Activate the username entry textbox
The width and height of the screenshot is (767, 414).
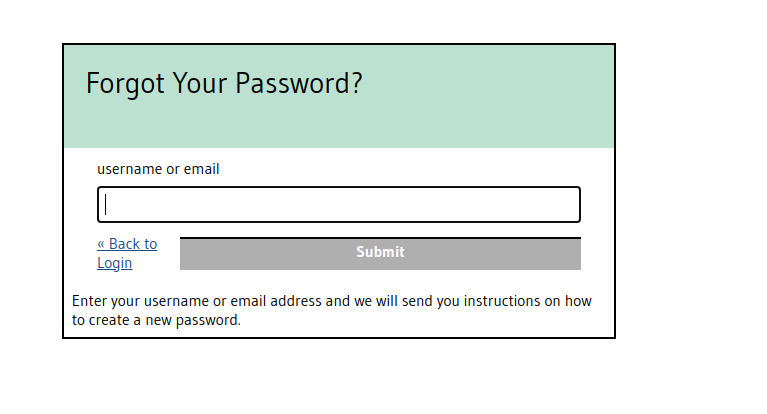coord(339,205)
